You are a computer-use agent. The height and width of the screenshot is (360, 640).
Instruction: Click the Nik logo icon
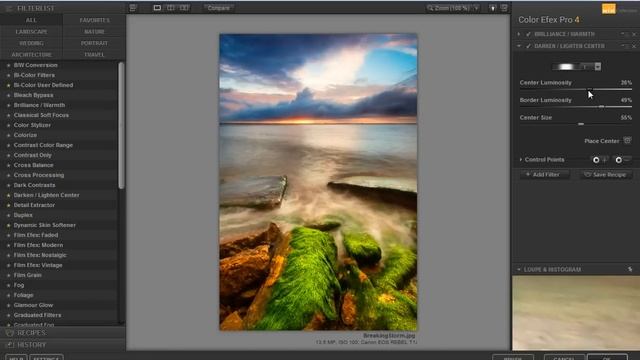coord(609,9)
